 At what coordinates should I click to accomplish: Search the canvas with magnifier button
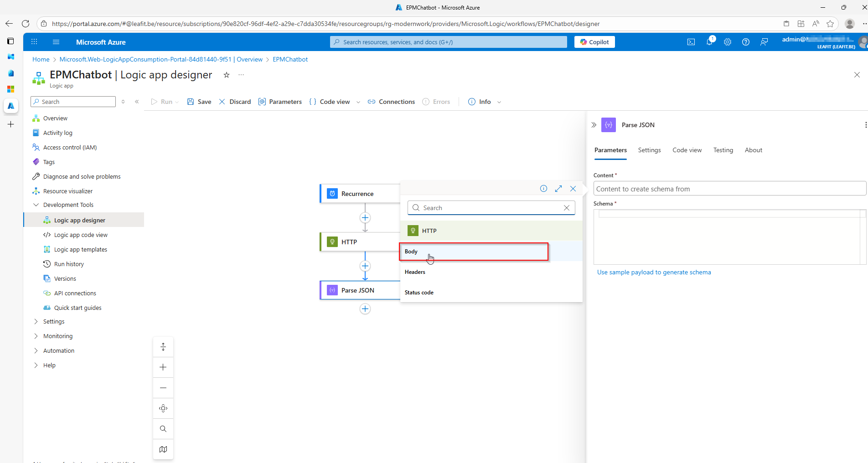[163, 429]
